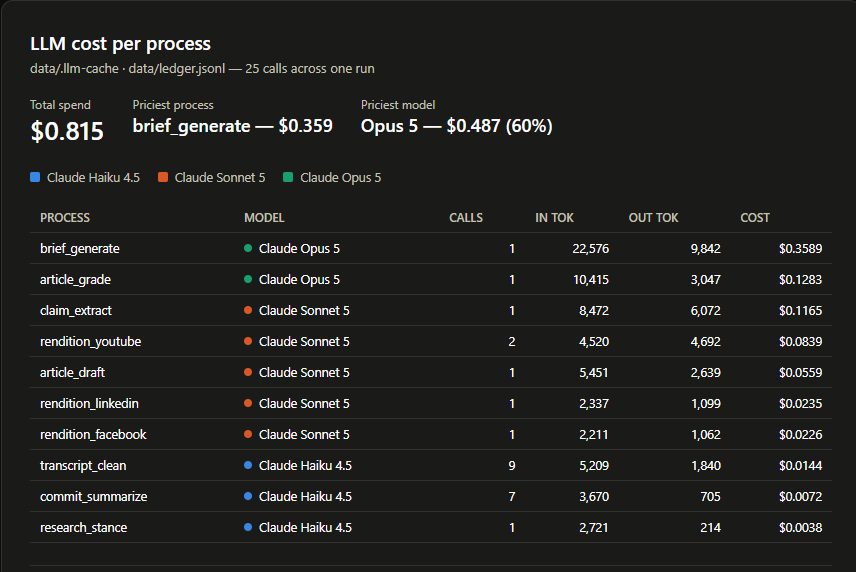The width and height of the screenshot is (856, 572).
Task: Click the $0.1165 cost value
Action: pyautogui.click(x=800, y=311)
